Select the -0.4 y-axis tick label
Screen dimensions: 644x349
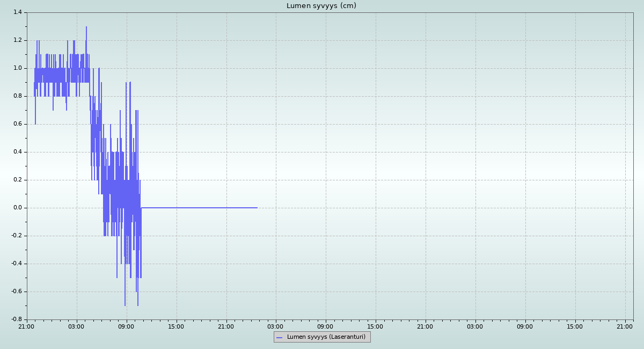click(17, 264)
